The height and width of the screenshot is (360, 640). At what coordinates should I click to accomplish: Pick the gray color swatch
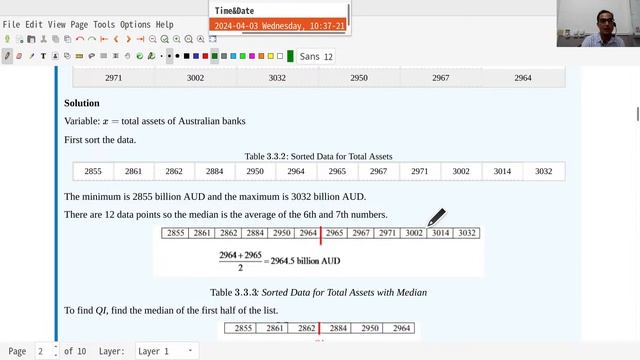pos(224,56)
